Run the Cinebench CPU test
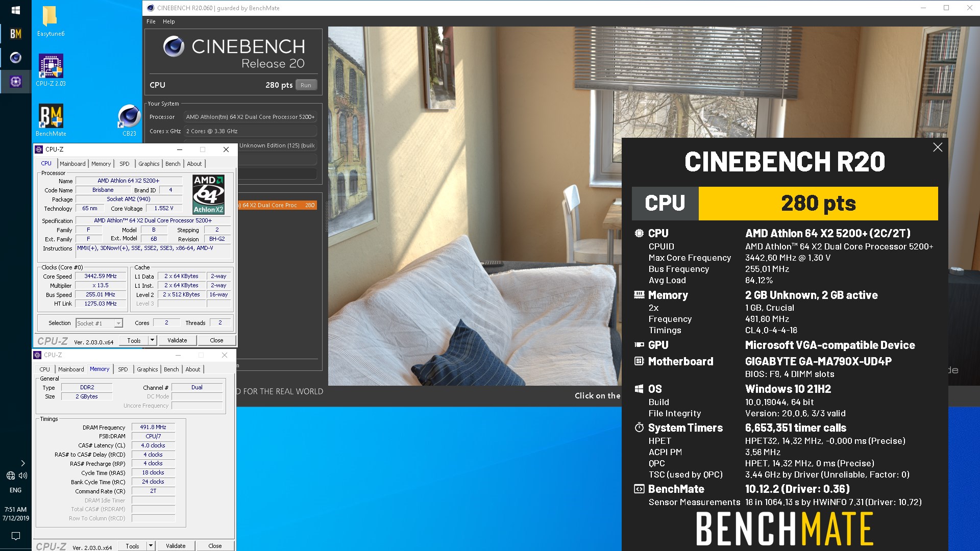 [x=306, y=85]
